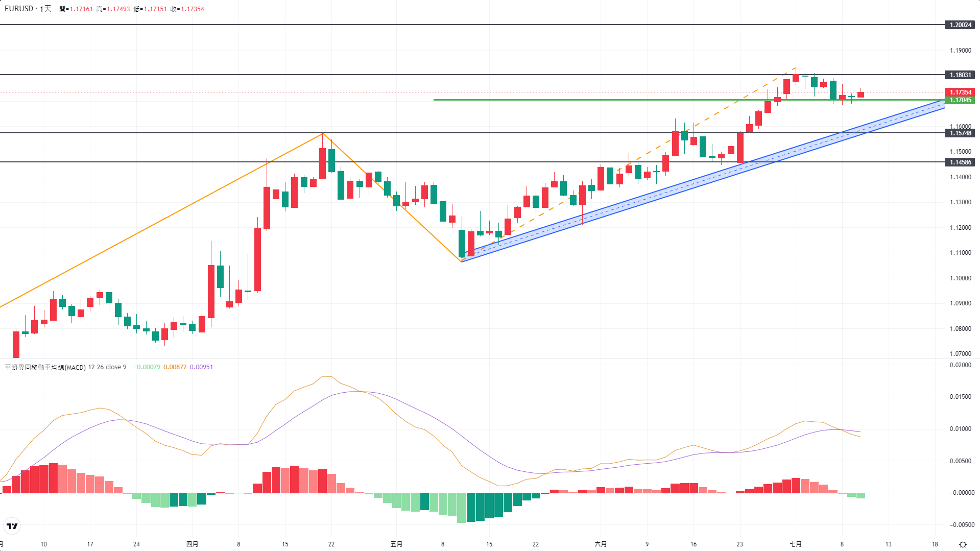Select the green 1.17045 level label
Viewport: 980px width, 551px height.
(x=960, y=100)
